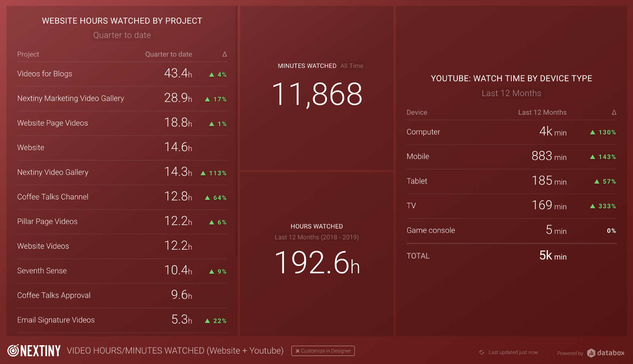Click the 11,868 minutes watched number
This screenshot has width=633, height=364.
coord(317,94)
